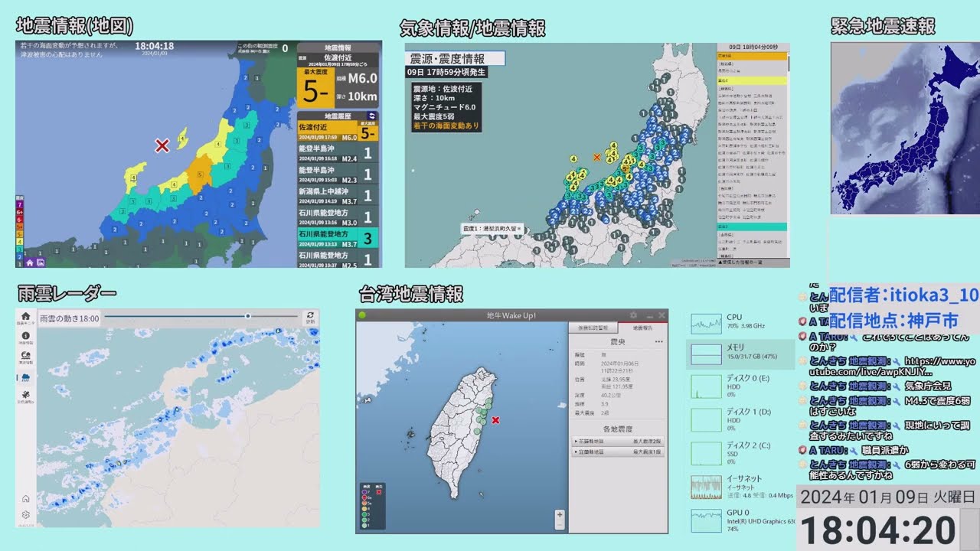Open the info icon in radar sidebar
This screenshot has height=551, width=980.
pos(25,337)
